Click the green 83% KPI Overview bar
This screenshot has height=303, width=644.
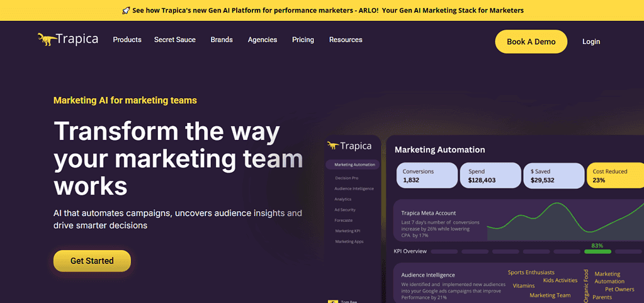(597, 251)
